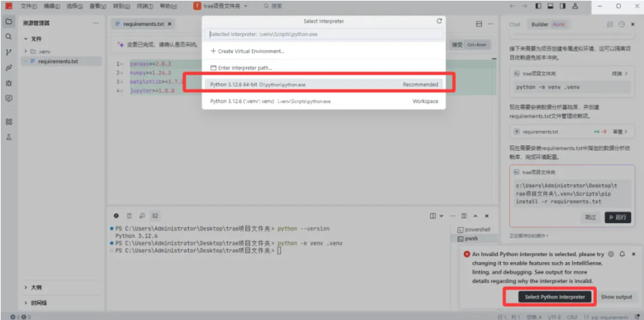644x320 pixels.
Task: Choose Enter interpreter path option
Action: point(324,68)
